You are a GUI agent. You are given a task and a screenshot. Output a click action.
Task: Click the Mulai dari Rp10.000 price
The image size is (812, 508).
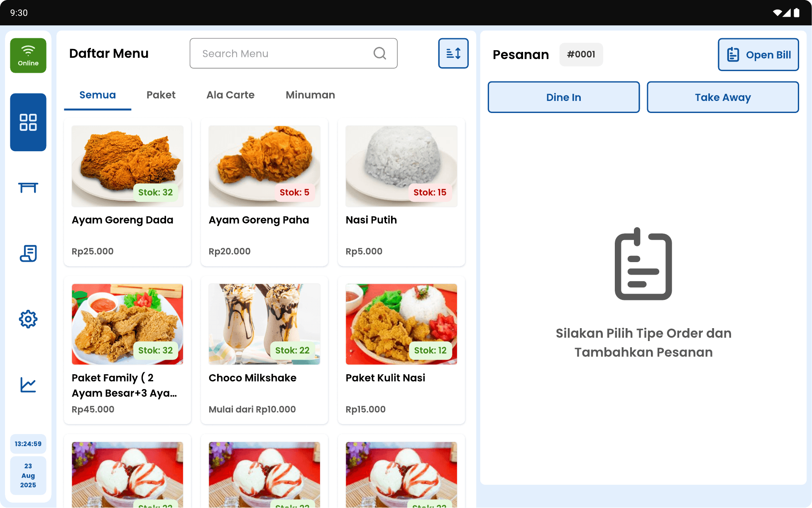click(x=252, y=409)
